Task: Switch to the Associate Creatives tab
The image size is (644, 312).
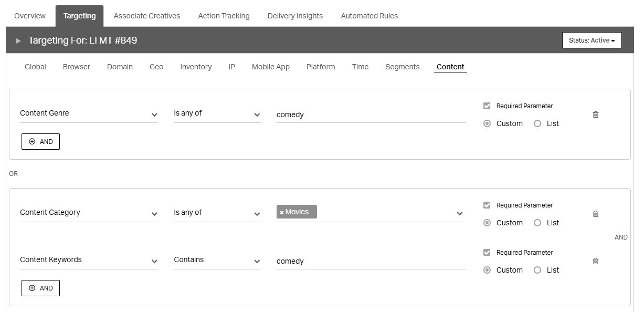Action: (x=146, y=16)
